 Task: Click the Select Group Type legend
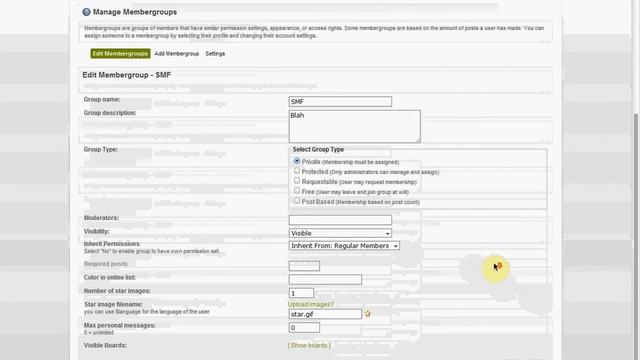[x=318, y=149]
